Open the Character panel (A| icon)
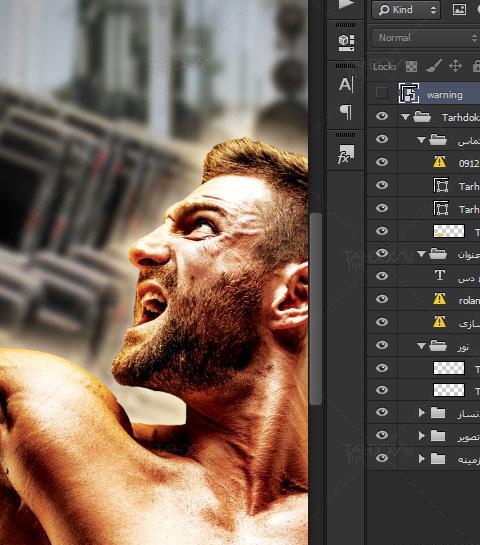The image size is (480, 545). (346, 84)
